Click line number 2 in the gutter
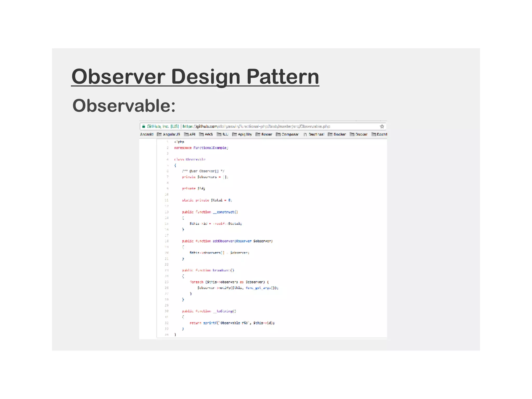The image size is (532, 399). 168,148
